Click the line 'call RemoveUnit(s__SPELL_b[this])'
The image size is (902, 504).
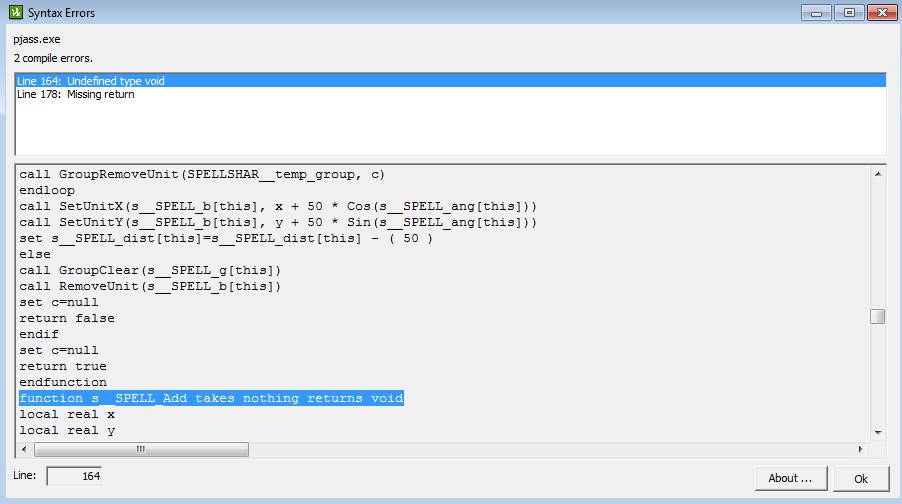(x=150, y=286)
